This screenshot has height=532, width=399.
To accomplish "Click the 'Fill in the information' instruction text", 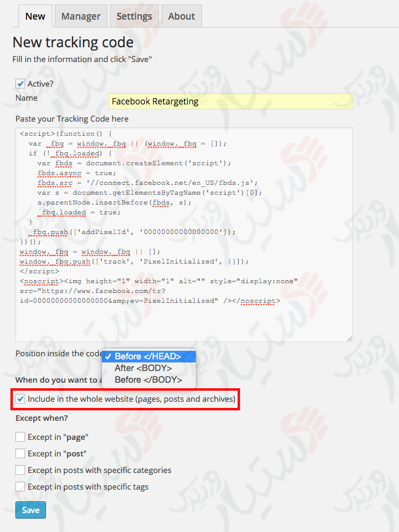I will click(82, 59).
